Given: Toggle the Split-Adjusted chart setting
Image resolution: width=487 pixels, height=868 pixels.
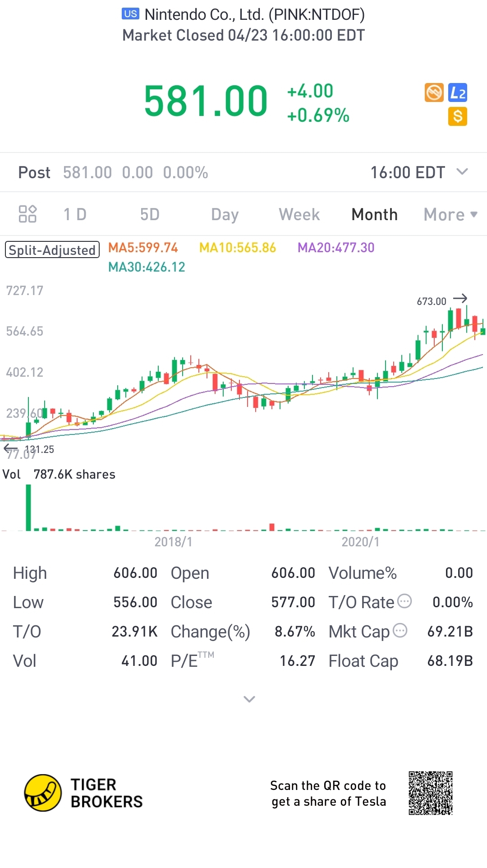Looking at the screenshot, I should pos(52,250).
